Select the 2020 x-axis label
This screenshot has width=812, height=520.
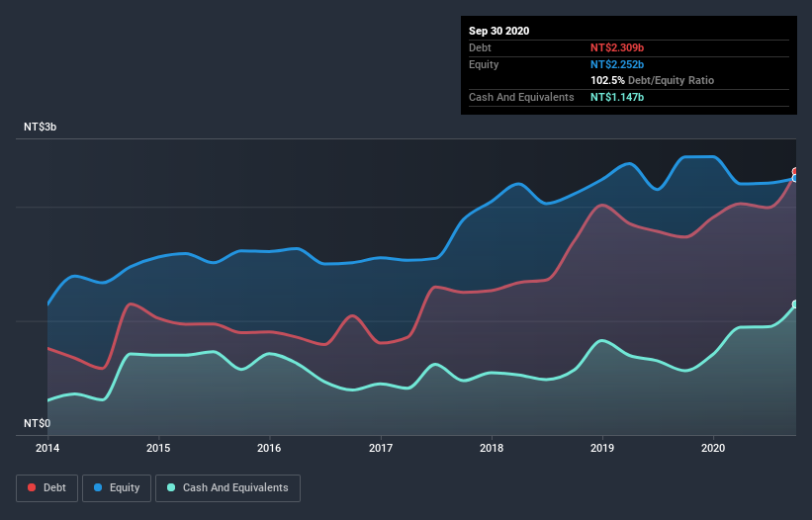point(713,448)
